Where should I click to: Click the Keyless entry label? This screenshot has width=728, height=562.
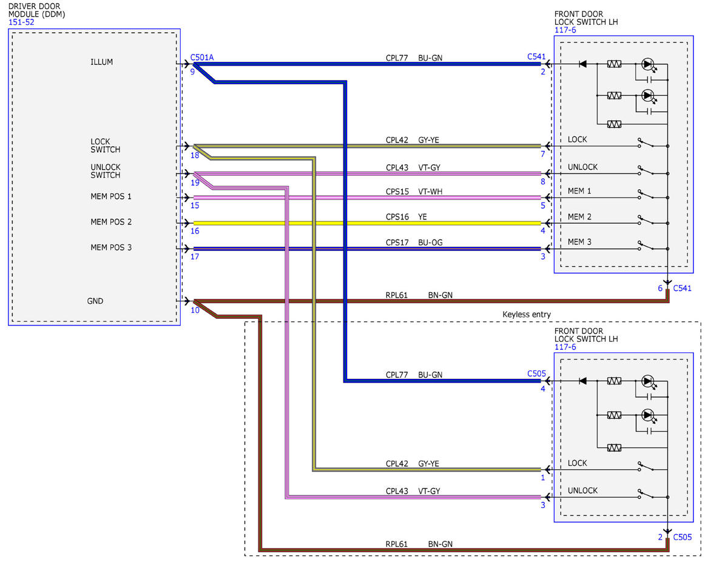pyautogui.click(x=526, y=314)
